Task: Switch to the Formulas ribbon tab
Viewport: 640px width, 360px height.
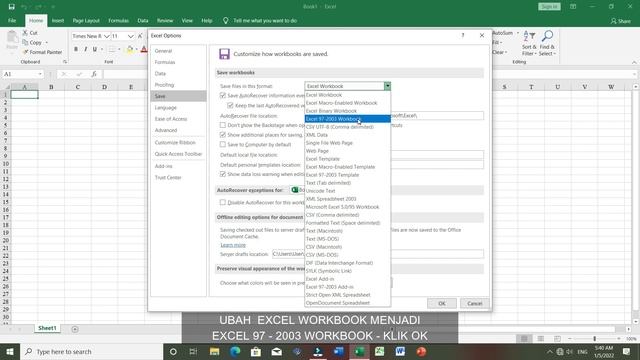Action: click(x=118, y=20)
